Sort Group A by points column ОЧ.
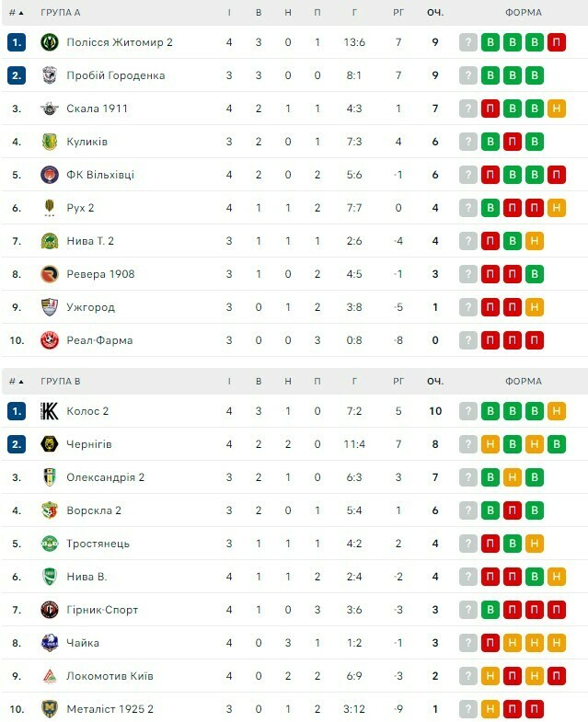This screenshot has width=588, height=722. pos(435,13)
